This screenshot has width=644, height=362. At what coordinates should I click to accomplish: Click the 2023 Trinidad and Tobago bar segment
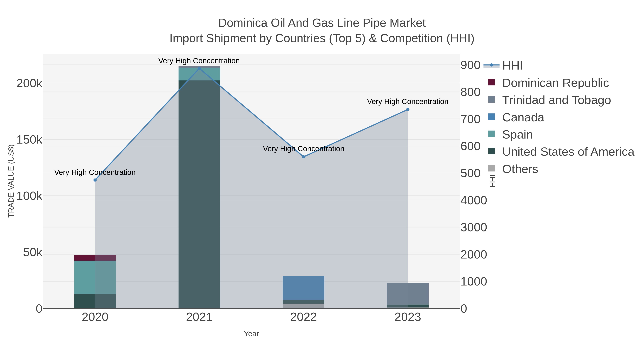coord(408,294)
